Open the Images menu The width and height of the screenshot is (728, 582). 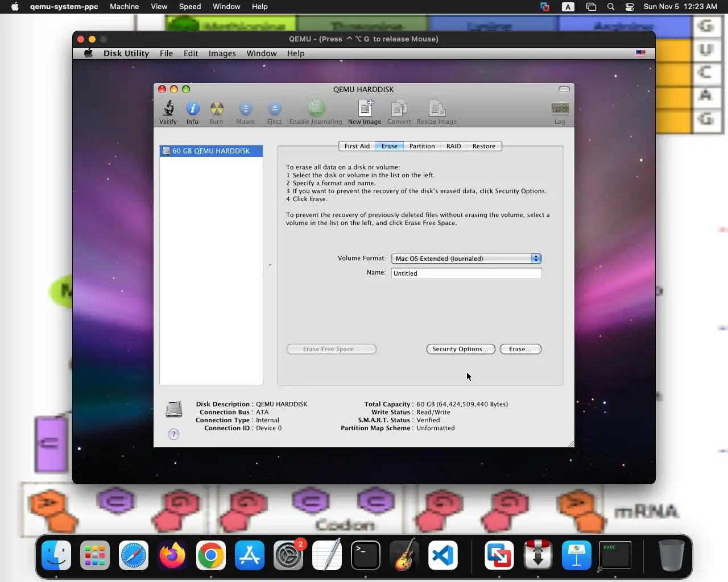click(222, 53)
